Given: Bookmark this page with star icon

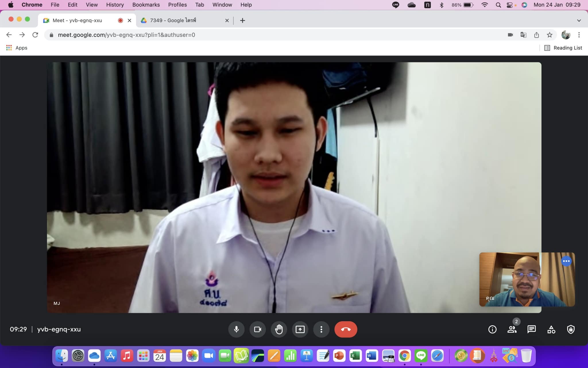Looking at the screenshot, I should [x=550, y=35].
